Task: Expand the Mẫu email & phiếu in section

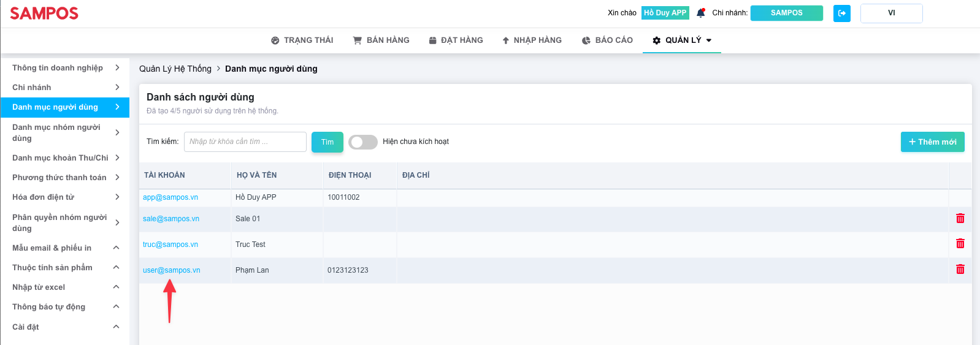Action: (64, 248)
